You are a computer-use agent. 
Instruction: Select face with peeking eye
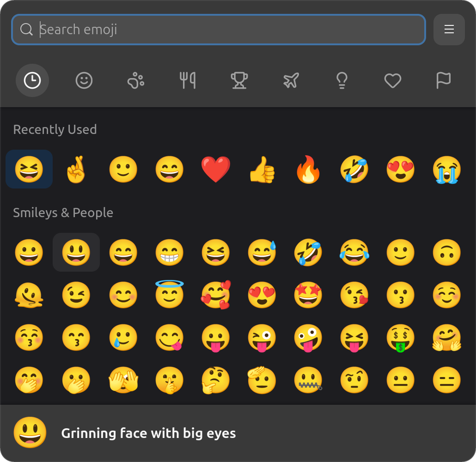[123, 380]
